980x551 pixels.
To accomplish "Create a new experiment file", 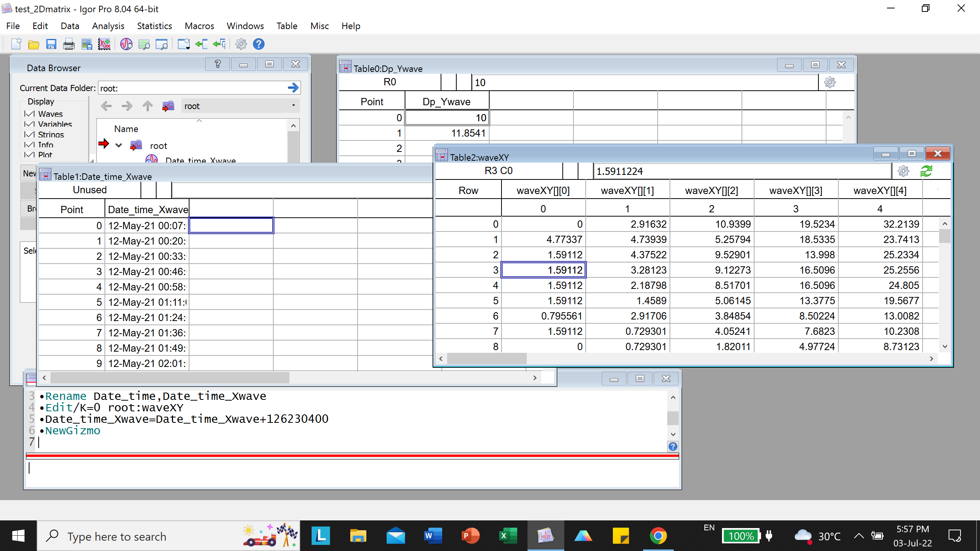I will point(16,44).
